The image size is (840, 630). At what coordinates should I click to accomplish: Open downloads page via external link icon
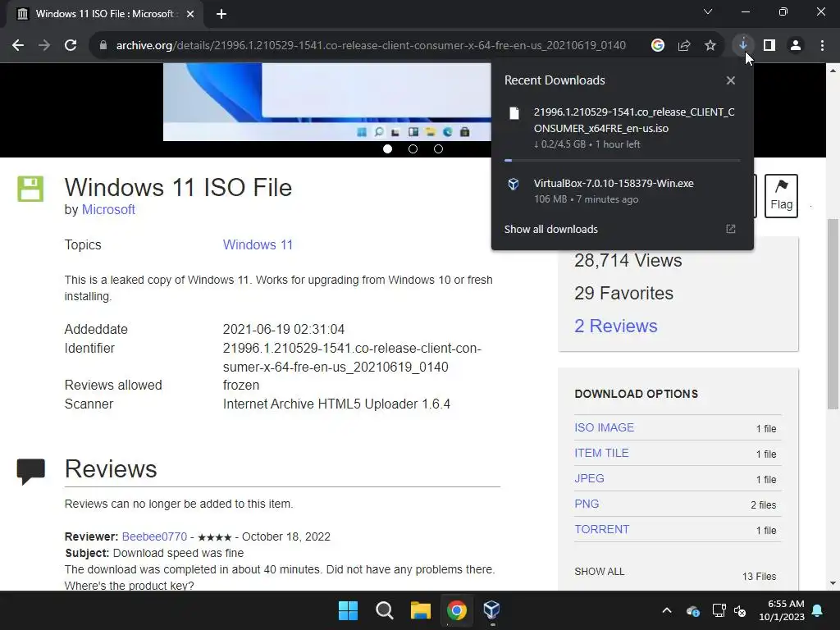[730, 230]
